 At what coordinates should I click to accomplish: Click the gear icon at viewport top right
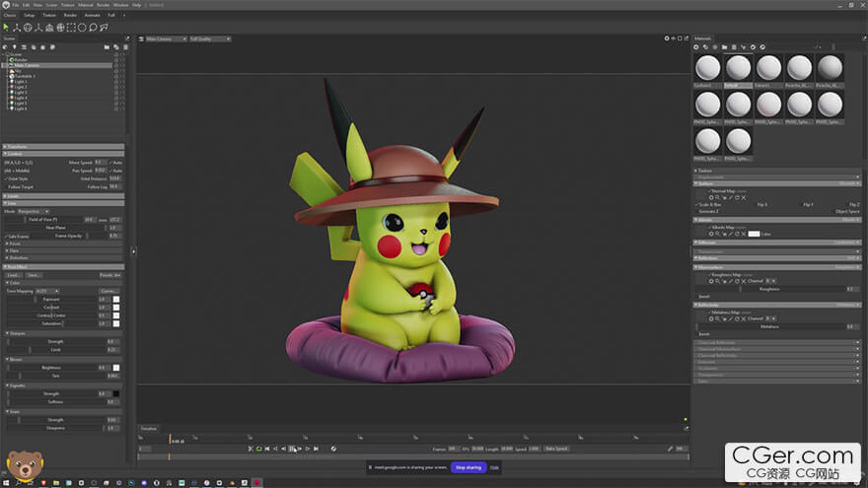coord(667,38)
